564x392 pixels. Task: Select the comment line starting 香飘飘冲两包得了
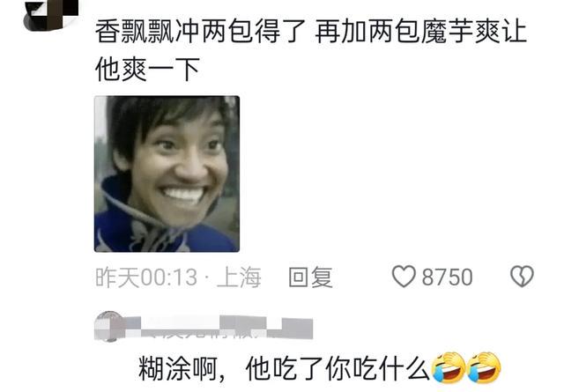(311, 32)
